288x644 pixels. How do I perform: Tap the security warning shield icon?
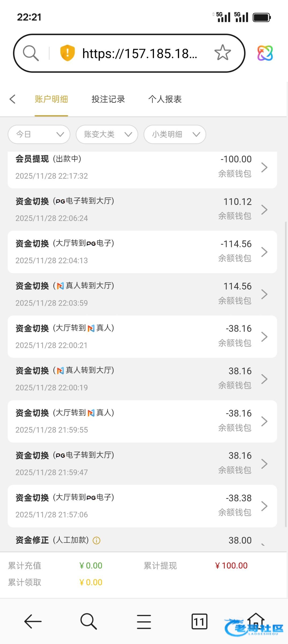67,53
